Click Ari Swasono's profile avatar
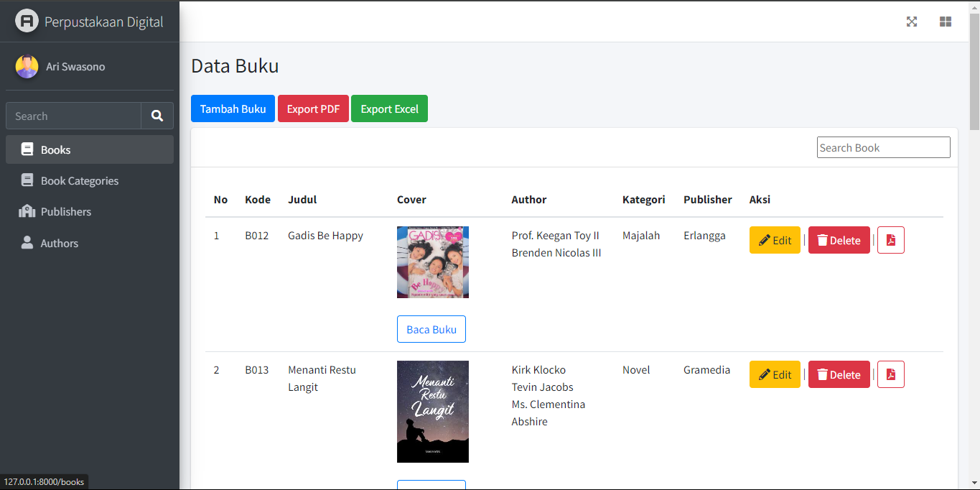The height and width of the screenshot is (490, 980). point(27,67)
